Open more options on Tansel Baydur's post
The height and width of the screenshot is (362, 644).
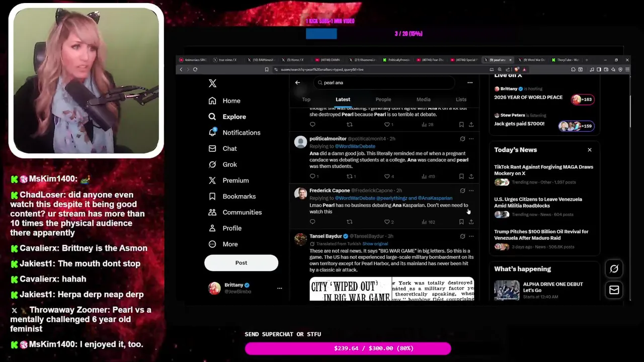pos(471,236)
